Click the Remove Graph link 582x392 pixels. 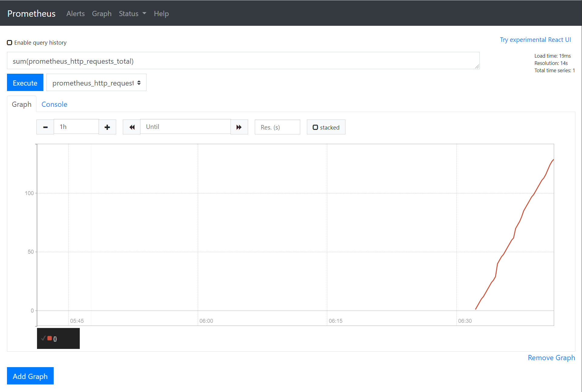pyautogui.click(x=551, y=358)
